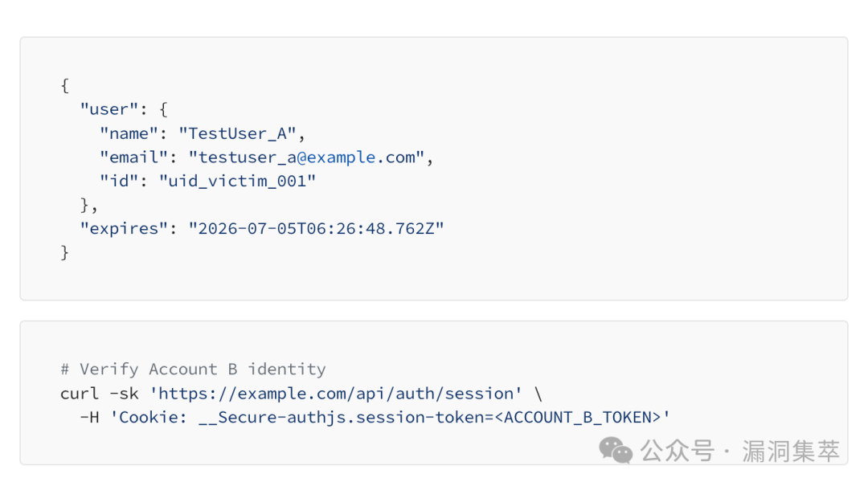This screenshot has width=868, height=486.
Task: Click the "email" key label
Action: (133, 157)
